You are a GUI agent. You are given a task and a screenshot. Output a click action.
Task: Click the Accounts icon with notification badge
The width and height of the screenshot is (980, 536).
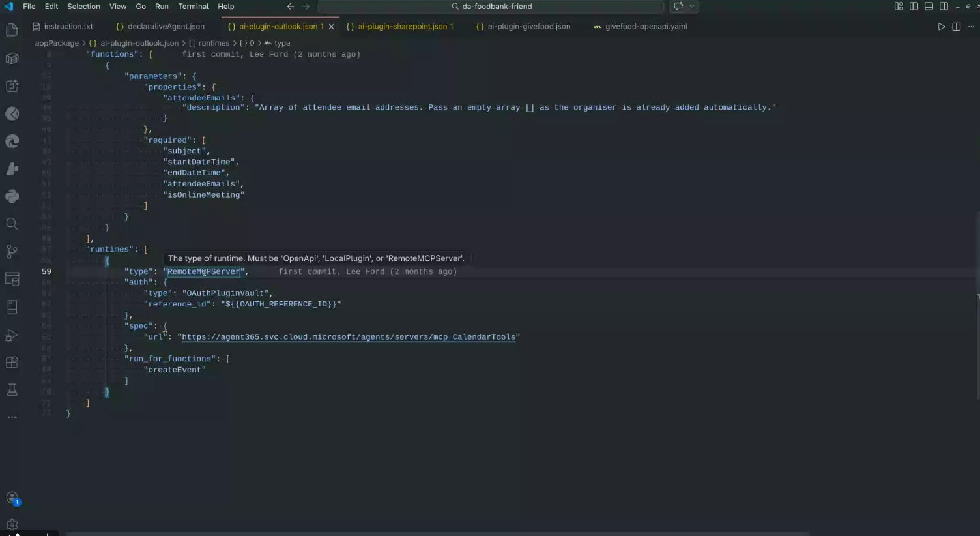tap(12, 498)
